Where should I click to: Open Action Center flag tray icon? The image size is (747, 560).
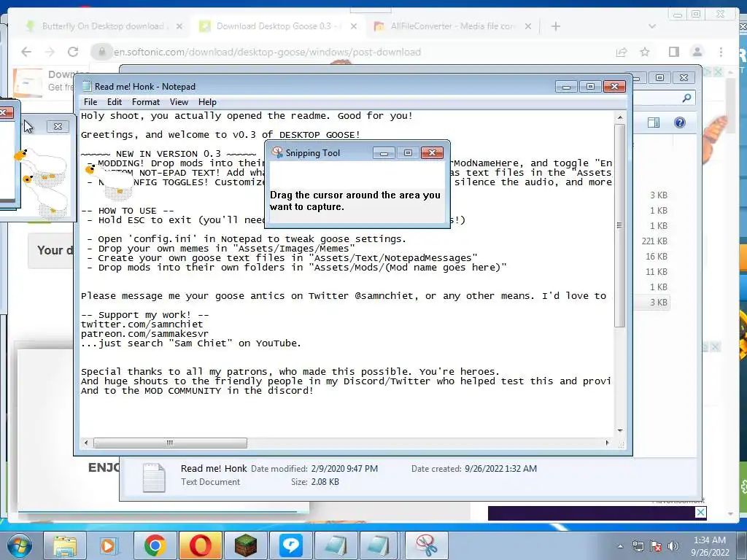pos(656,546)
